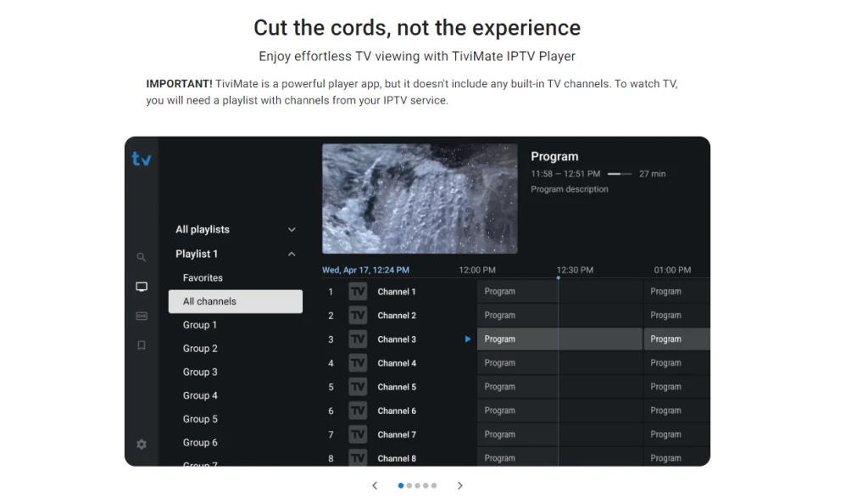Image resolution: width=868 pixels, height=498 pixels.
Task: Go to previous carousel slide
Action: pyautogui.click(x=375, y=485)
